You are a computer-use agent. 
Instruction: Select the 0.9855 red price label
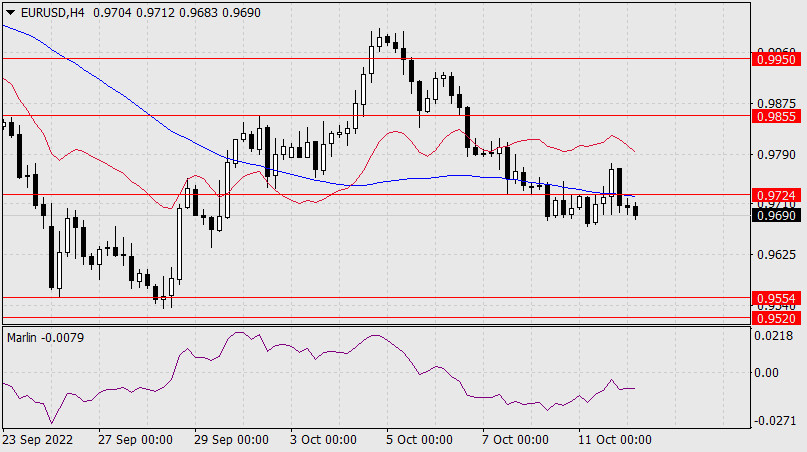click(777, 116)
